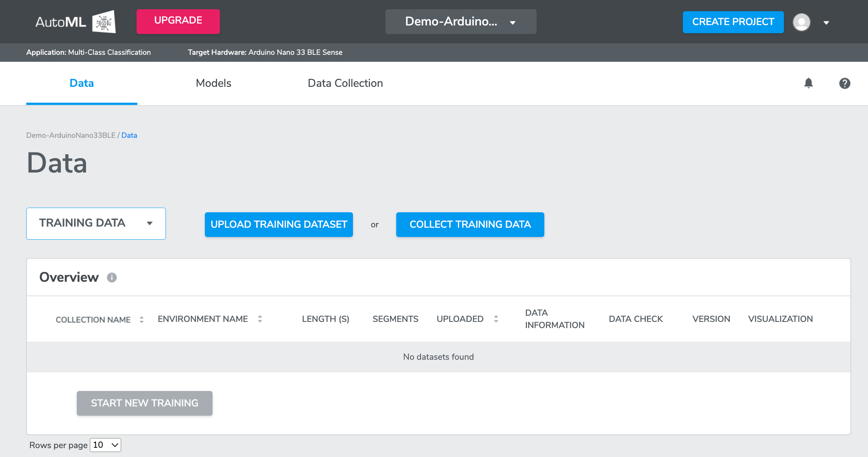Image resolution: width=868 pixels, height=457 pixels.
Task: Click the AutoML chip logo icon
Action: (x=104, y=22)
